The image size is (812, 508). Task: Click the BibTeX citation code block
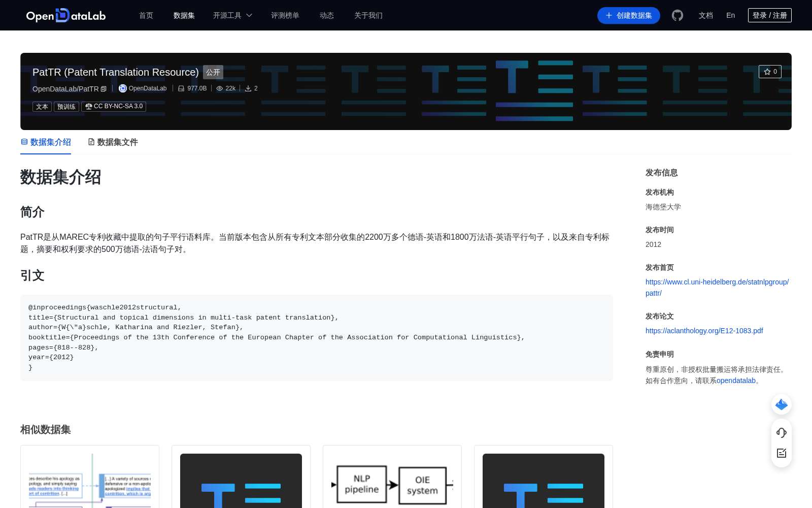(x=317, y=338)
